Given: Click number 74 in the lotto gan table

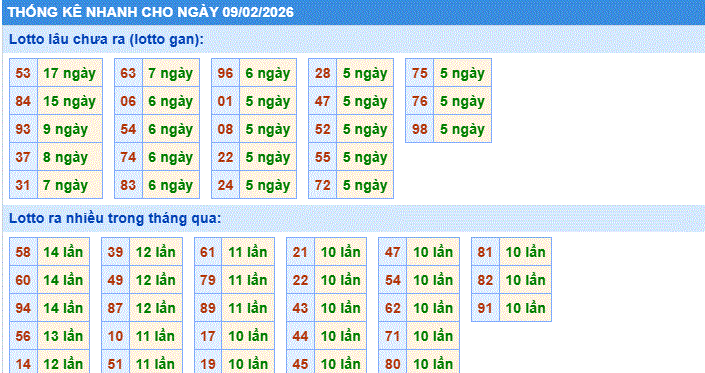Looking at the screenshot, I should [129, 157].
